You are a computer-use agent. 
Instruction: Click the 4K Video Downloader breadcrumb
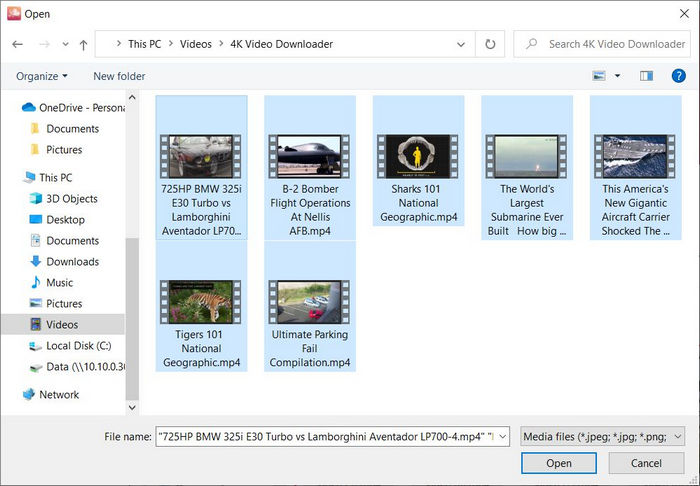[282, 44]
